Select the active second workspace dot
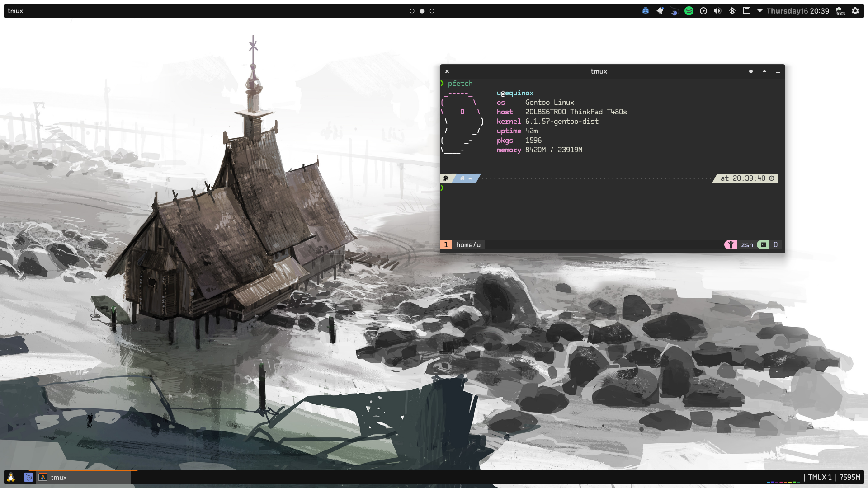Image resolution: width=868 pixels, height=488 pixels. [422, 11]
